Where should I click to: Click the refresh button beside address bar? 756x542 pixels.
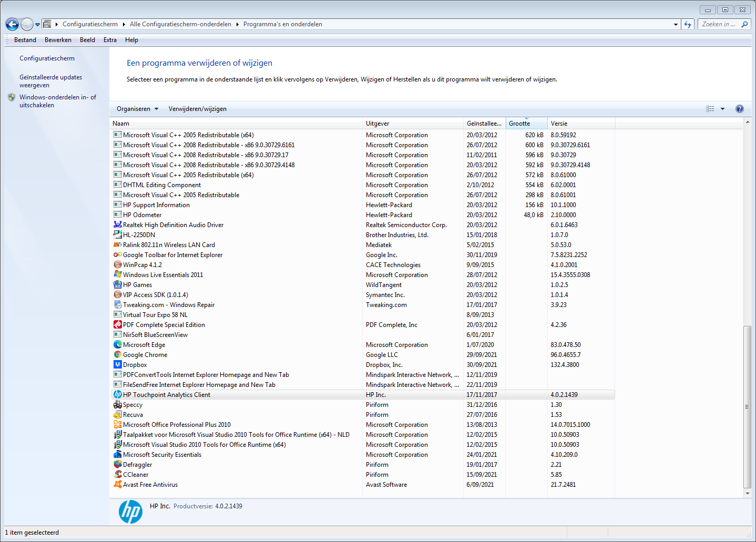[x=688, y=24]
